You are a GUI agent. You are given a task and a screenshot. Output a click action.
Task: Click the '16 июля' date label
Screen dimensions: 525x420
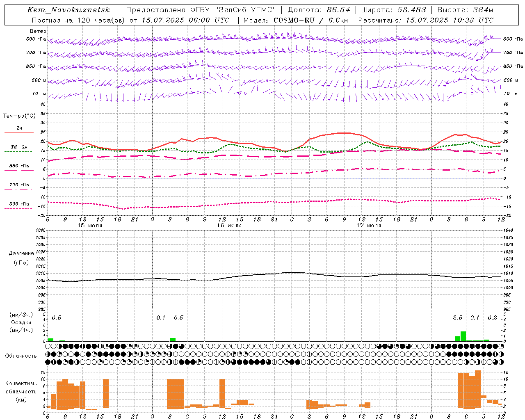tap(229, 226)
